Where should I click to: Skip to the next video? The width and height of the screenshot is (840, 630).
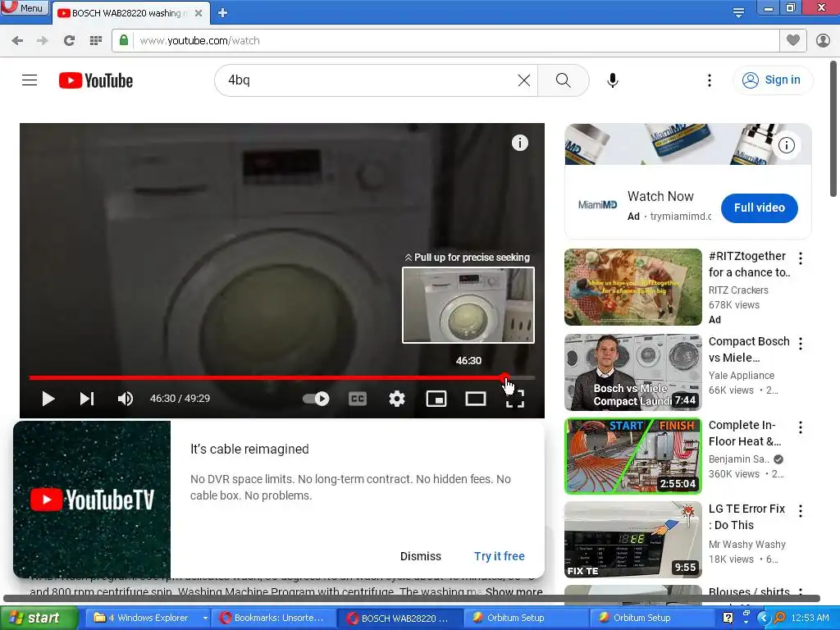tap(87, 399)
